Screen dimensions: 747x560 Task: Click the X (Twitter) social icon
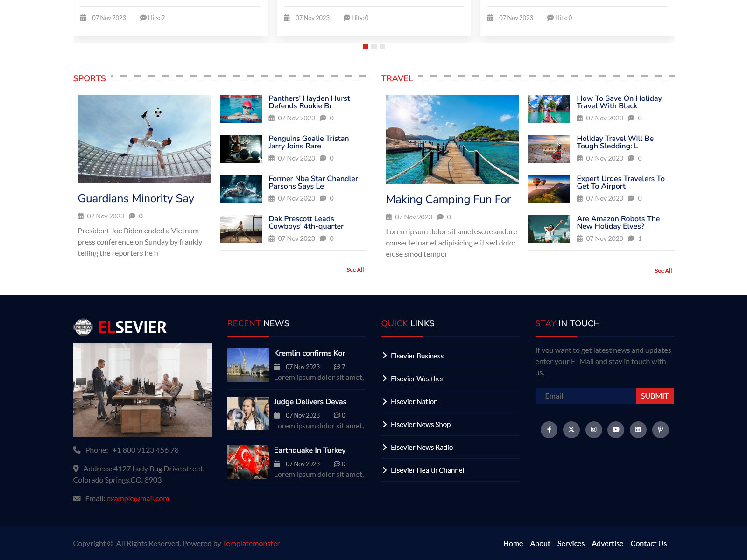click(571, 429)
